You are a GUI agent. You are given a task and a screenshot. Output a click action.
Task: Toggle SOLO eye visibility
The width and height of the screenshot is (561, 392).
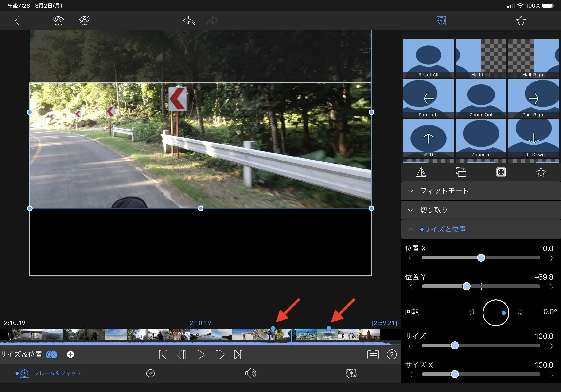click(58, 20)
